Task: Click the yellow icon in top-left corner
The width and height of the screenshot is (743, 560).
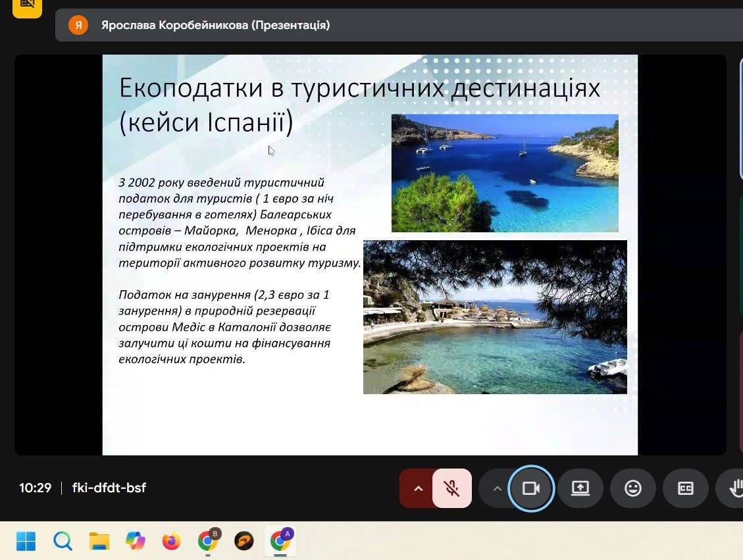Action: coord(27,5)
